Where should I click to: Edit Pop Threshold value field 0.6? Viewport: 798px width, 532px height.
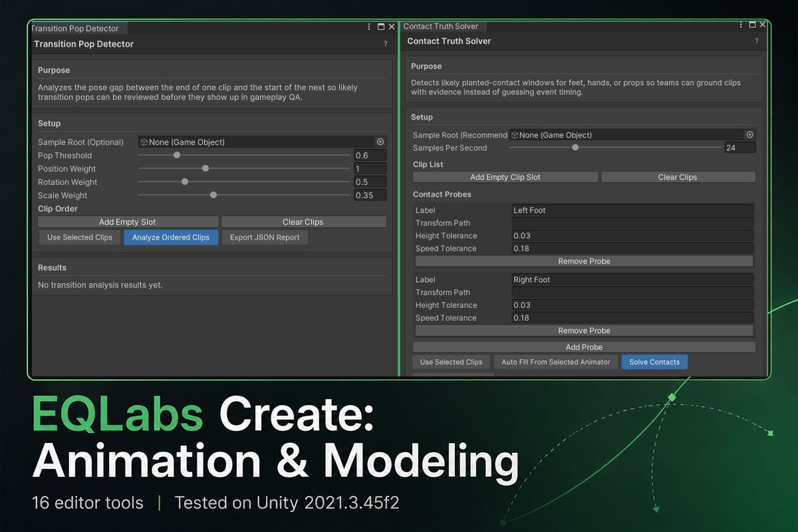[370, 156]
